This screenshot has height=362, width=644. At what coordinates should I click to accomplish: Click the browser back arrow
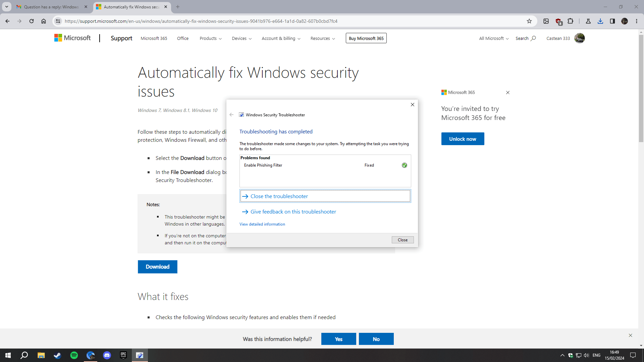[x=7, y=21]
